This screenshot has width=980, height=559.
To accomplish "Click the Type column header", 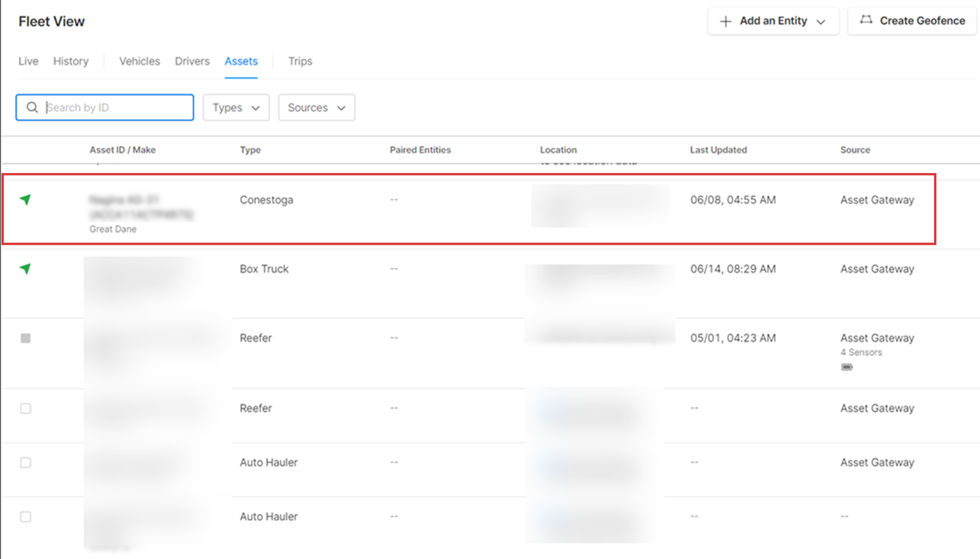I will tap(250, 149).
